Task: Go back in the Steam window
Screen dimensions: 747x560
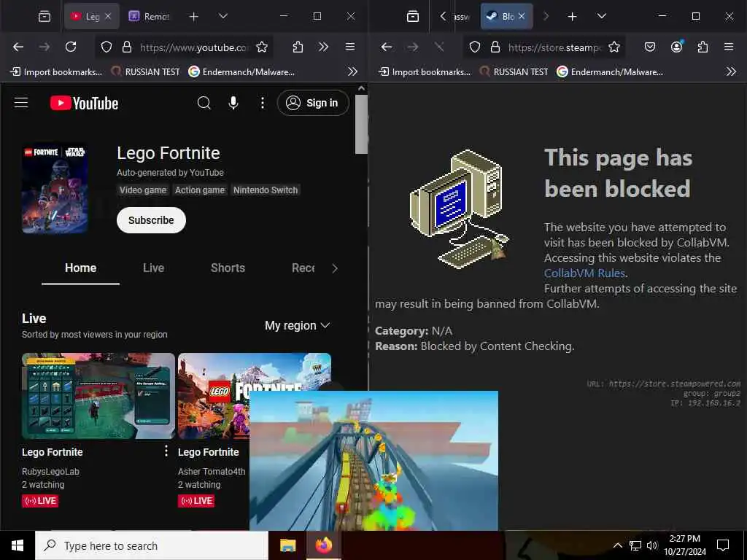Action: [387, 47]
